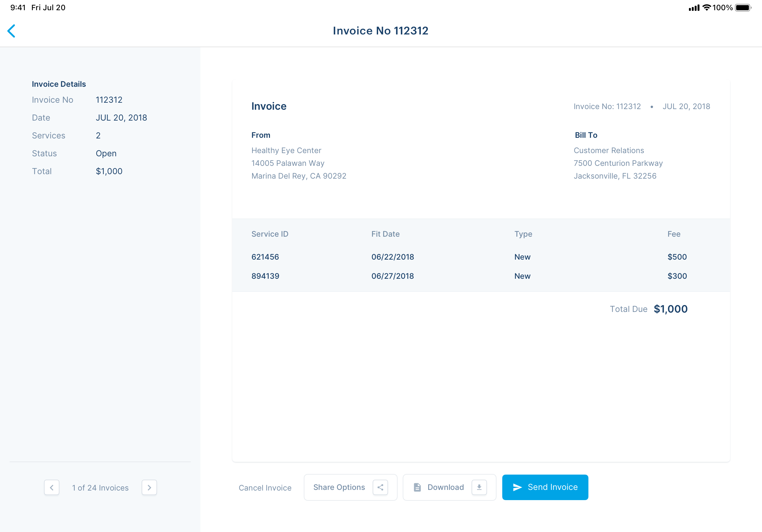
Task: Click the Fee column header
Action: (x=674, y=234)
